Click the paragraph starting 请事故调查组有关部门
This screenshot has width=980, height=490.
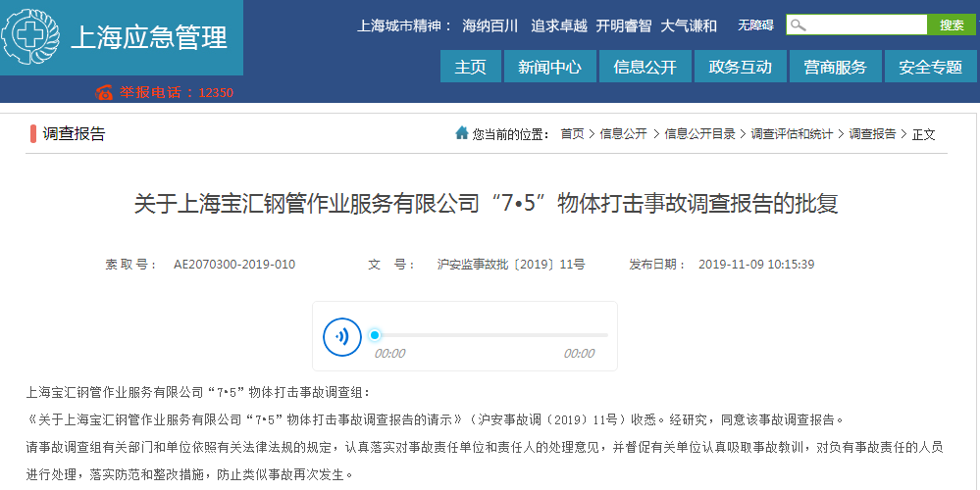point(485,447)
